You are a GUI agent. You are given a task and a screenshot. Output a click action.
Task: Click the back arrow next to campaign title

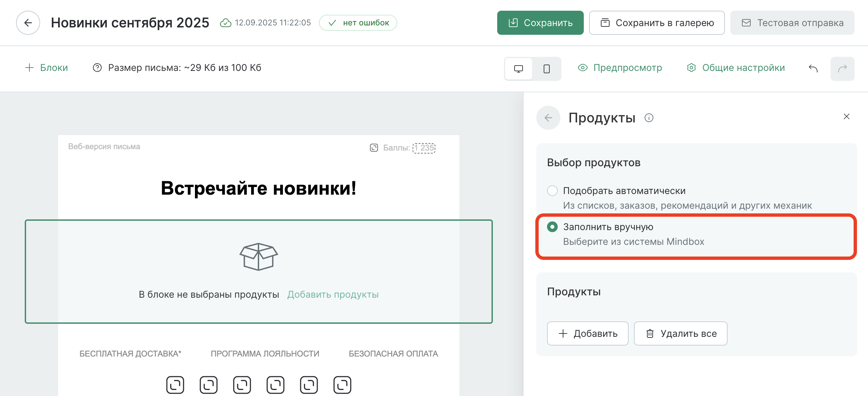tap(28, 23)
